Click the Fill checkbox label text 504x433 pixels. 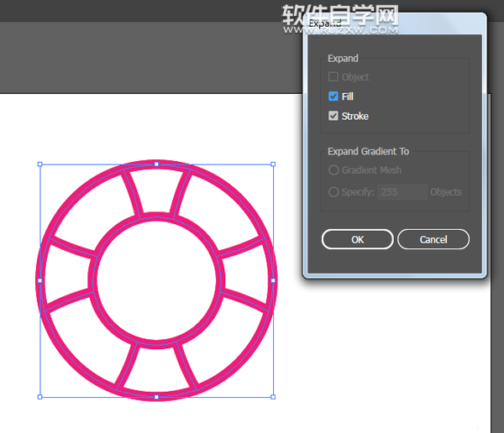(x=348, y=97)
